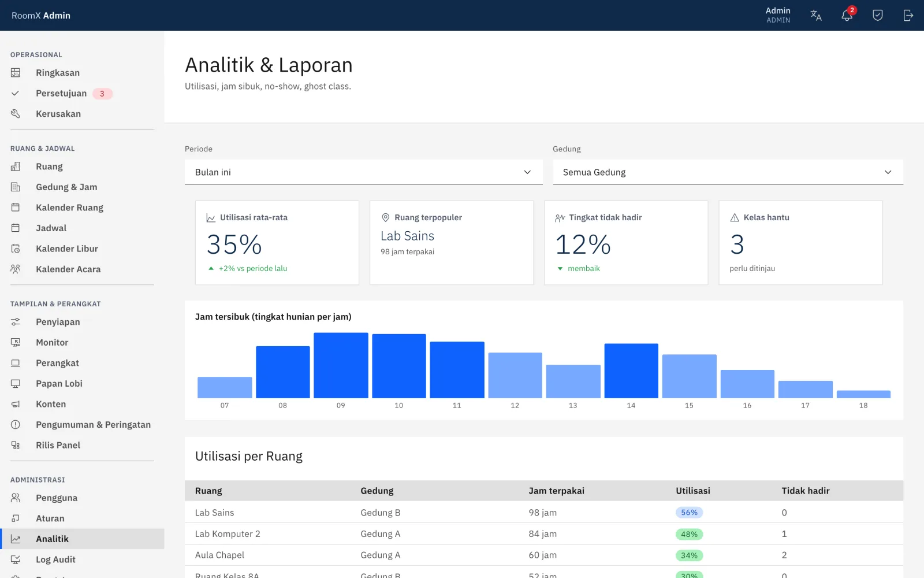
Task: Open Persetujuan menu item
Action: click(x=82, y=93)
